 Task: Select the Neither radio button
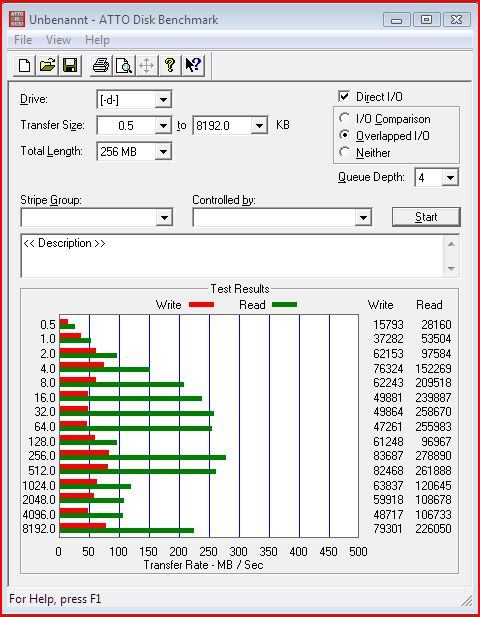344,152
